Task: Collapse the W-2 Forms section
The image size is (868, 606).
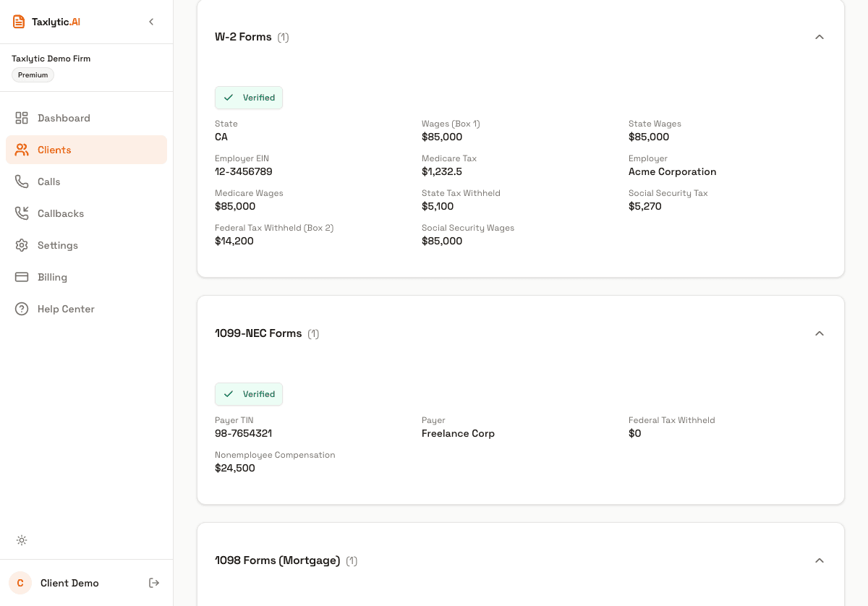Action: tap(820, 36)
